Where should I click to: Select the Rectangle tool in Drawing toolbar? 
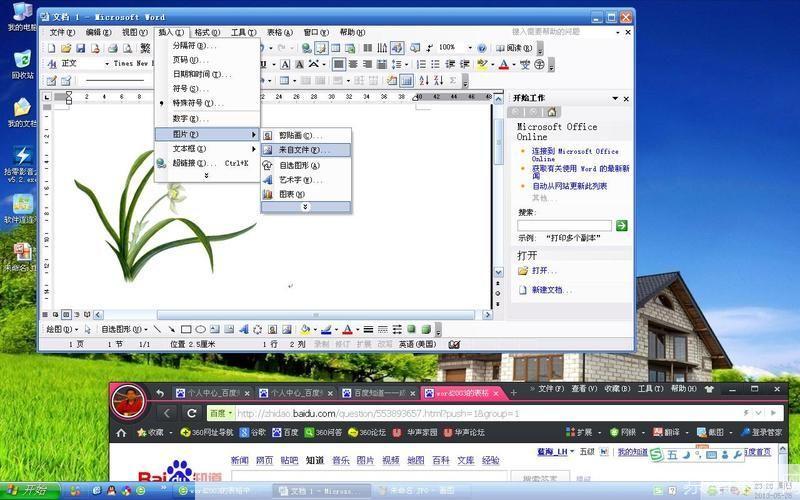coord(186,329)
